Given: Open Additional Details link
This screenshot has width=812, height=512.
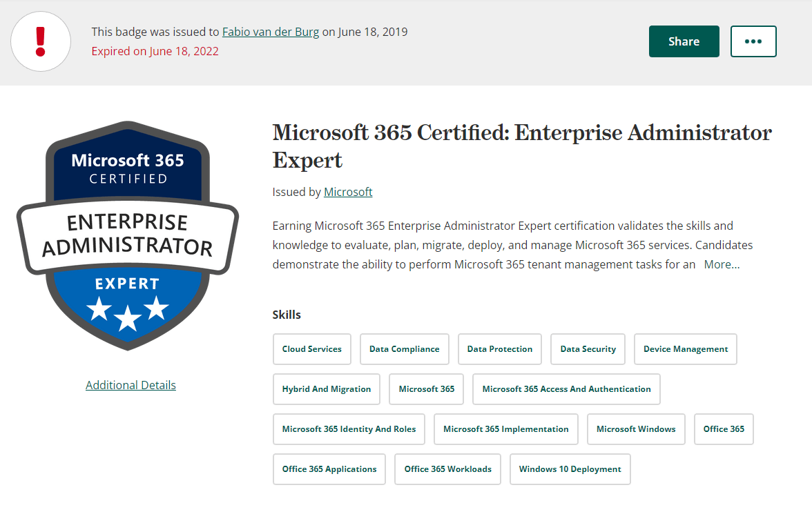Looking at the screenshot, I should coord(130,385).
